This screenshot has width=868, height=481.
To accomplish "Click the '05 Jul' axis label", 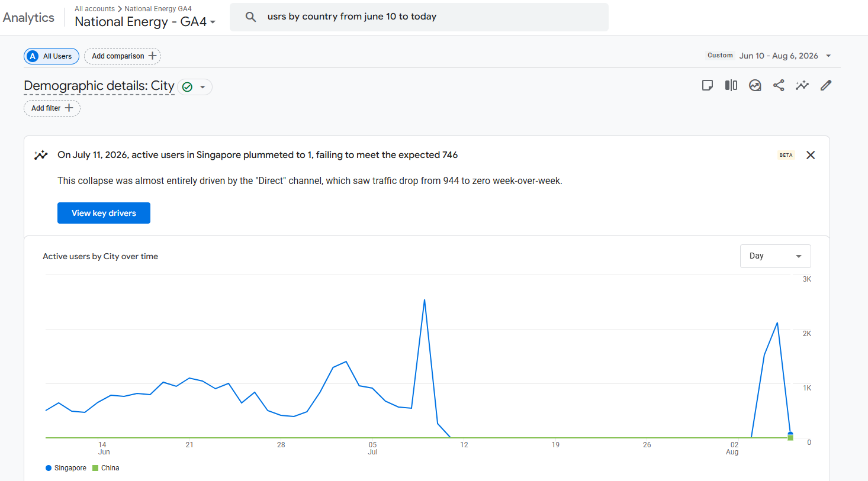I will (x=372, y=448).
